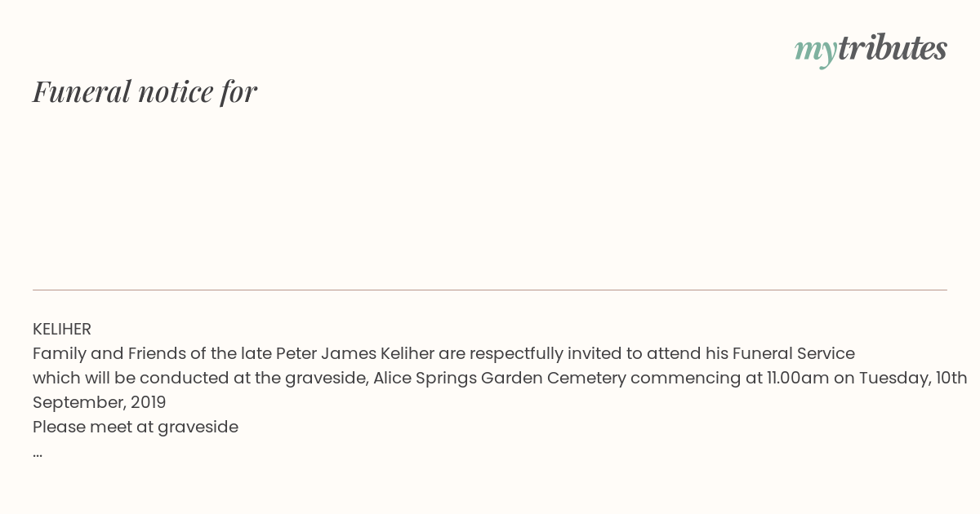Click "Tuesday, 10th" date text
Viewport: 980px width, 514px height.
[918, 379]
